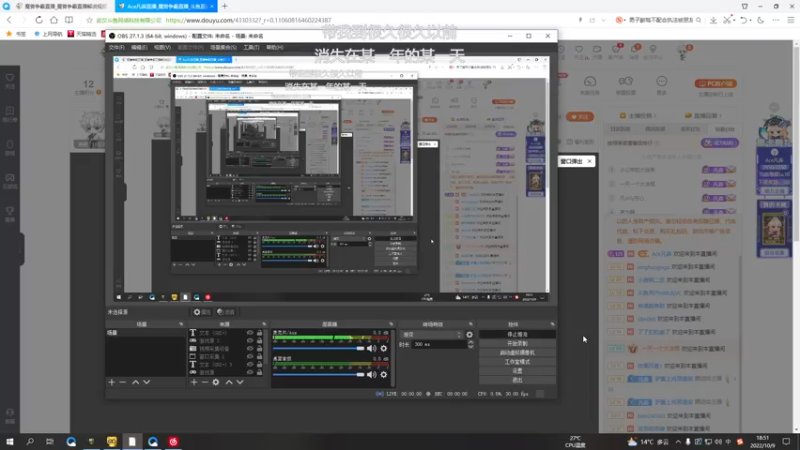
Task: Move source up in the Sources panel
Action: point(229,382)
